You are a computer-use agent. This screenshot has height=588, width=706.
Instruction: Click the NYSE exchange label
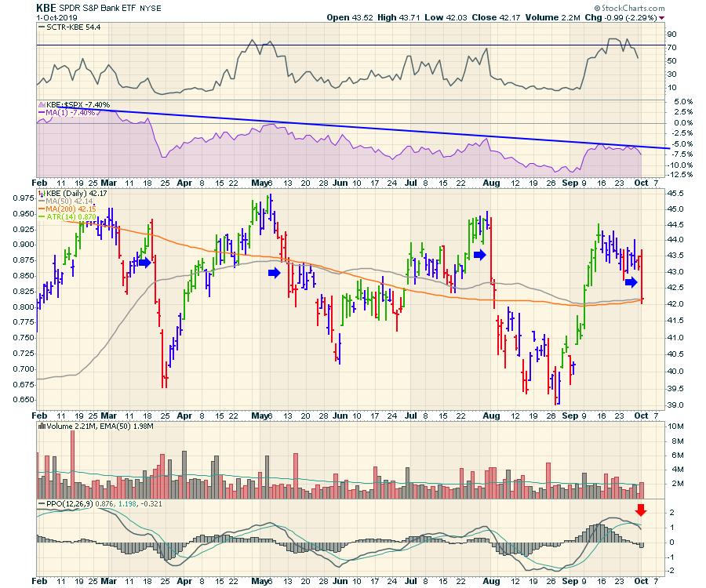(150, 9)
